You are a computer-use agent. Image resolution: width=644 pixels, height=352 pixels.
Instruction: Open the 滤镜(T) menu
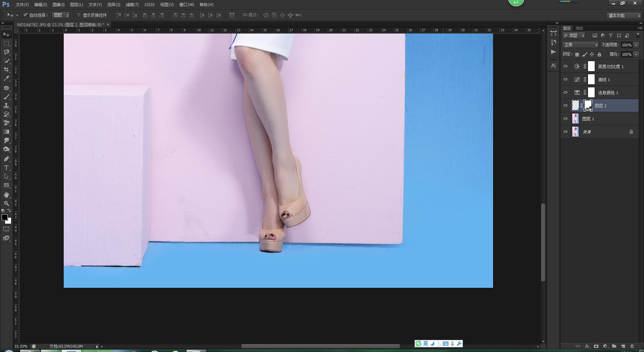pyautogui.click(x=132, y=5)
